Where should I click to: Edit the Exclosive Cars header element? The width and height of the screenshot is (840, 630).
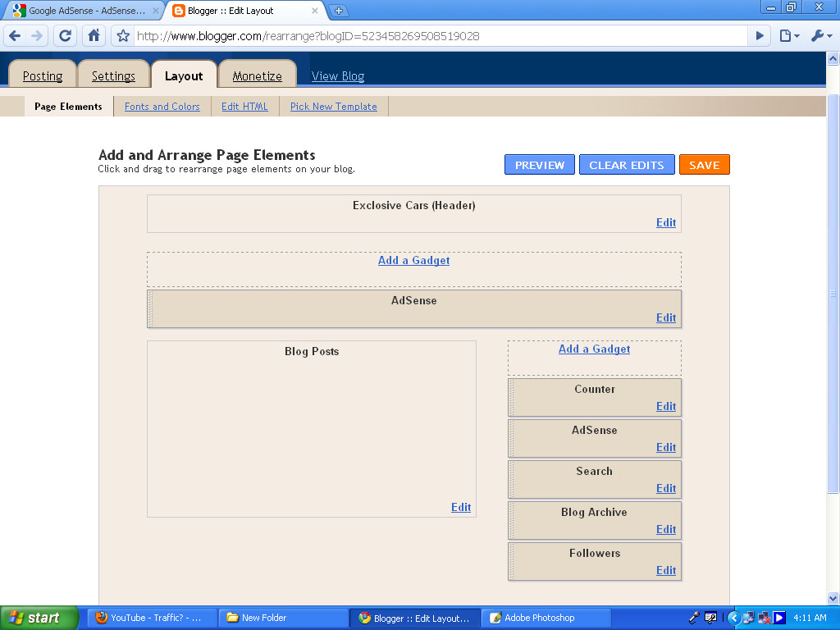click(666, 222)
